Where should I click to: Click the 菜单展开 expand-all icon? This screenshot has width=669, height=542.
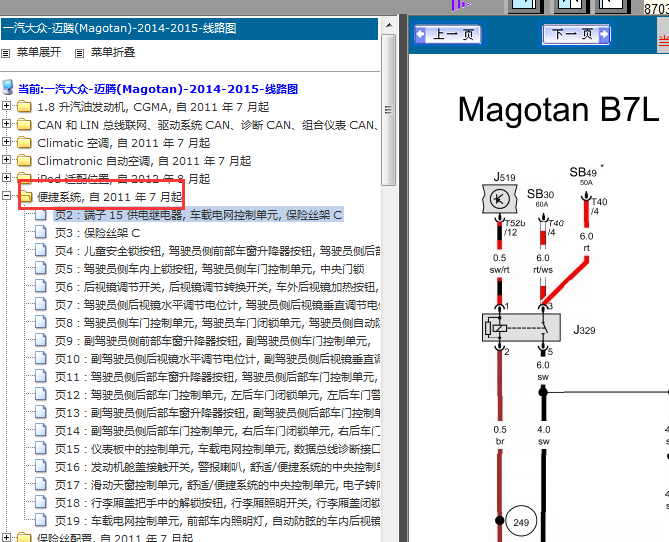(6, 53)
